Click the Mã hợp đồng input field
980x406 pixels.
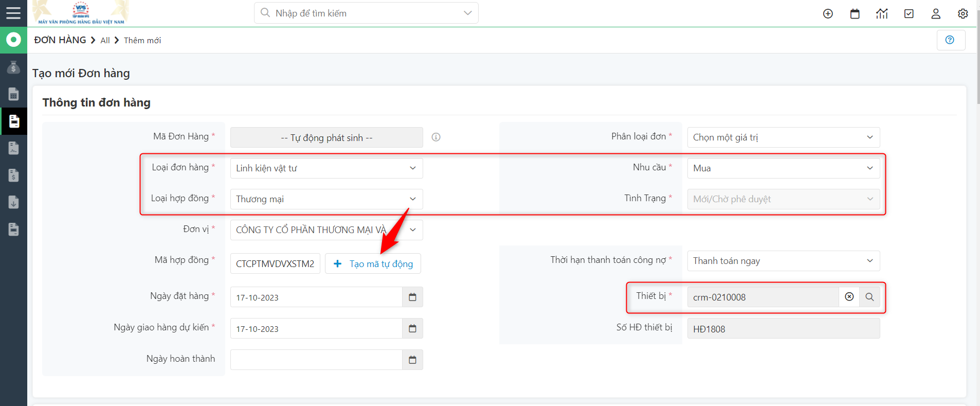275,263
